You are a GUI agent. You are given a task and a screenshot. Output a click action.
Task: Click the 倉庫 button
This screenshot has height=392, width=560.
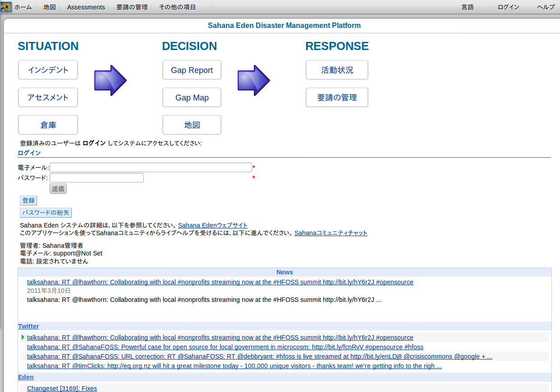(48, 125)
